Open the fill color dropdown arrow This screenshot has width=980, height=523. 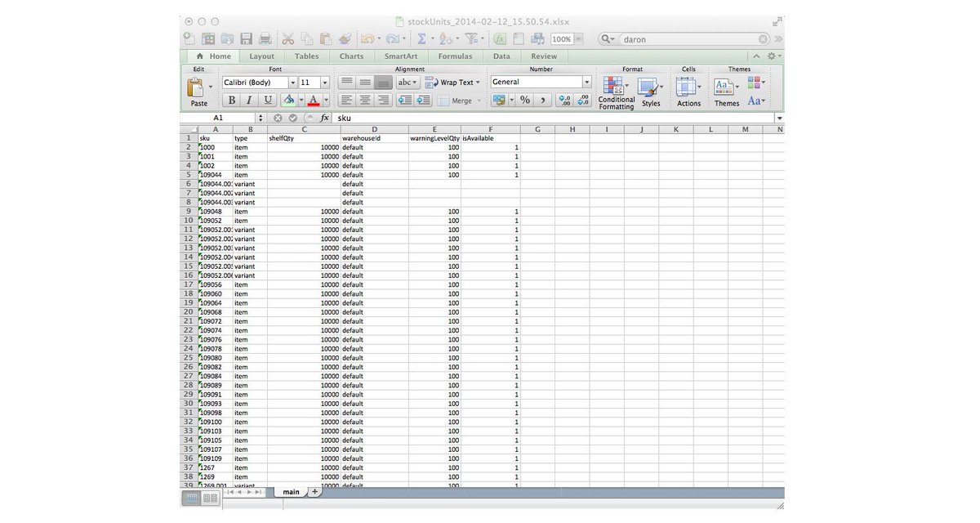click(x=301, y=100)
